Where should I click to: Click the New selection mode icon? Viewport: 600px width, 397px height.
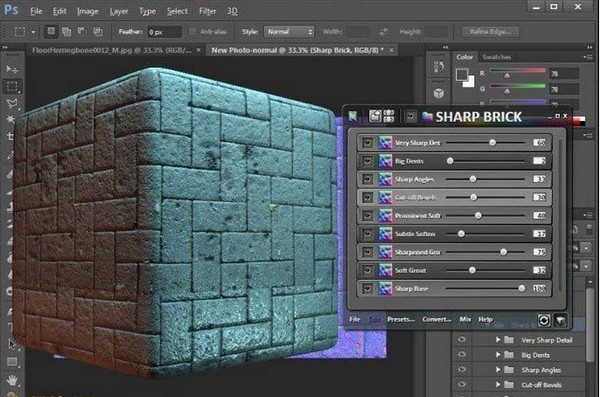pyautogui.click(x=51, y=31)
